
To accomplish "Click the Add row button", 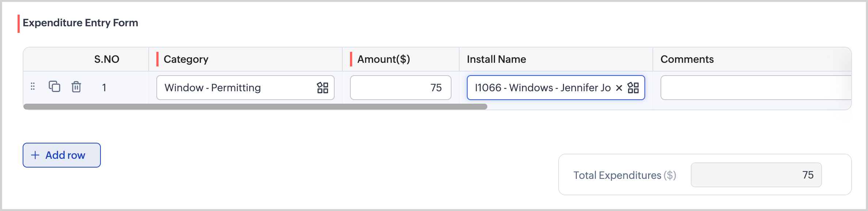I will pos(62,155).
